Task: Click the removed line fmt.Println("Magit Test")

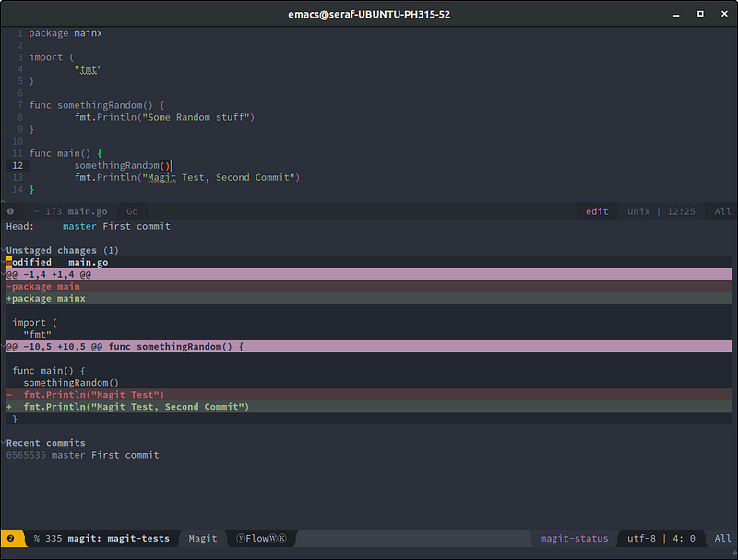Action: pos(92,395)
